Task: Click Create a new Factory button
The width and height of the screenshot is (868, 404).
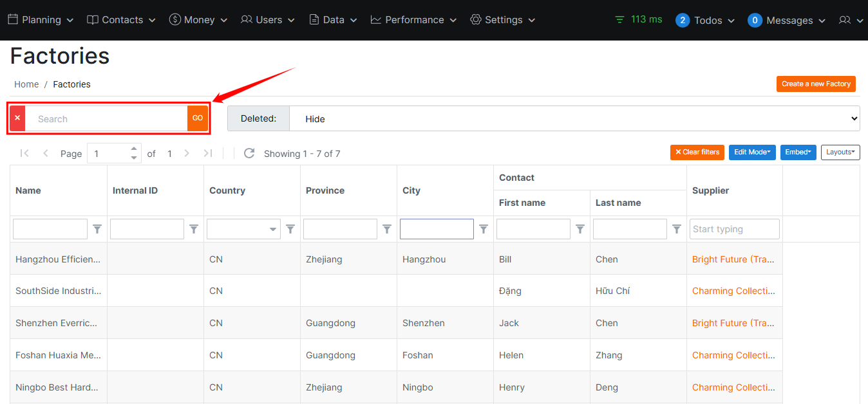Action: [x=816, y=84]
